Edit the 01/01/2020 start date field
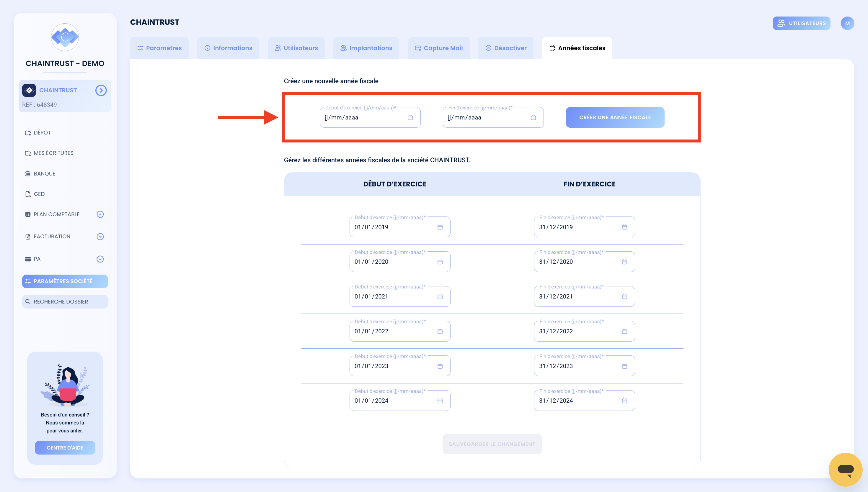 coord(400,262)
